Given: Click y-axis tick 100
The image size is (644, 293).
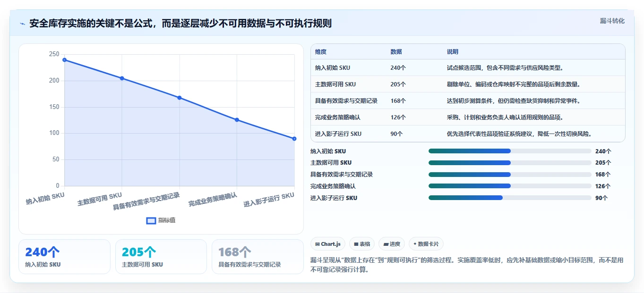Looking at the screenshot, I should click(x=54, y=133).
